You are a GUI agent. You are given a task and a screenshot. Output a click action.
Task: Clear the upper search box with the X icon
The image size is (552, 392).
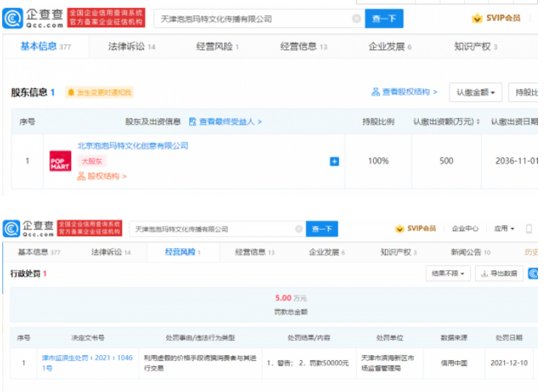(x=356, y=18)
